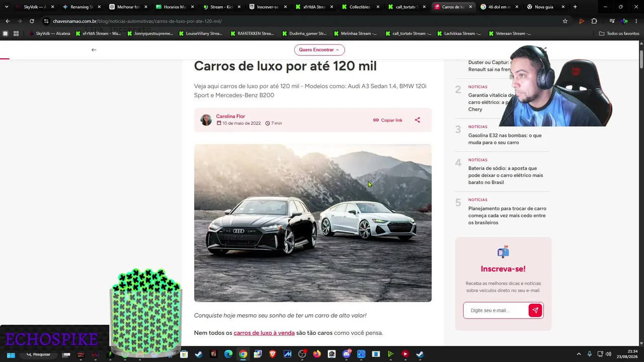644x362 pixels.
Task: Open the xFrYdA Stream bookmark
Action: [98, 34]
